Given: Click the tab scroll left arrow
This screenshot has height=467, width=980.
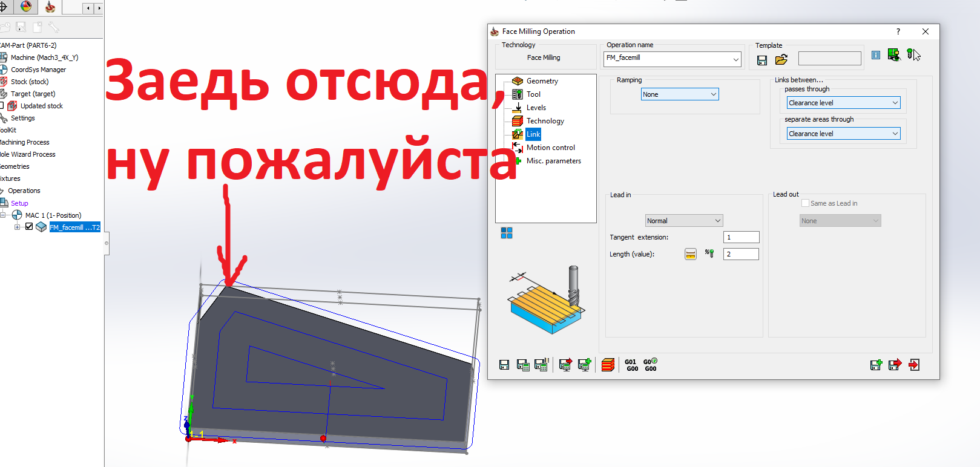Looking at the screenshot, I should (x=88, y=8).
